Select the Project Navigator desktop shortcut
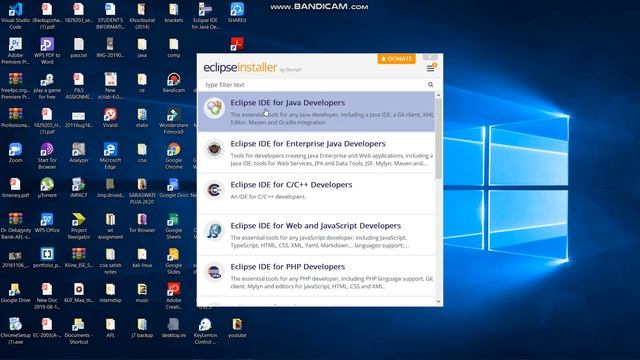 tap(79, 226)
